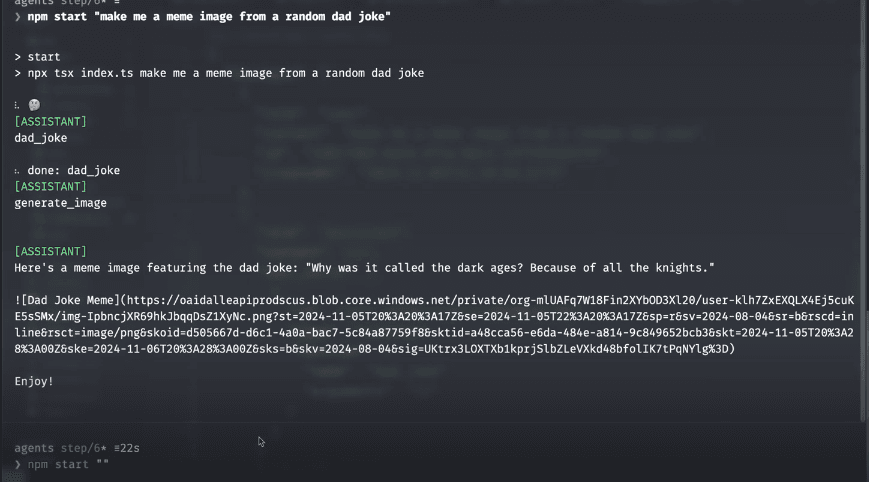Click the quoted 'make me a meme image' command text
Image resolution: width=869 pixels, height=482 pixels.
(x=241, y=17)
